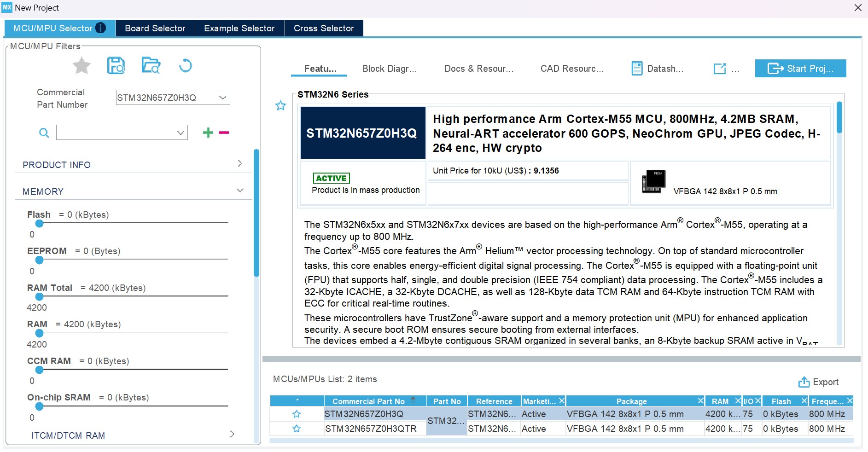This screenshot has height=452, width=868.
Task: Click the Part No column header
Action: [447, 401]
